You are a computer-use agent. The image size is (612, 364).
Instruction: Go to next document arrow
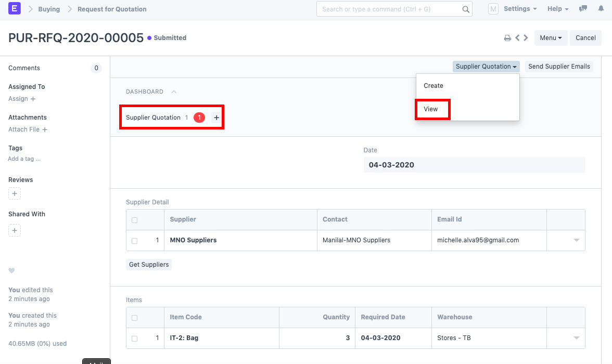tap(526, 38)
